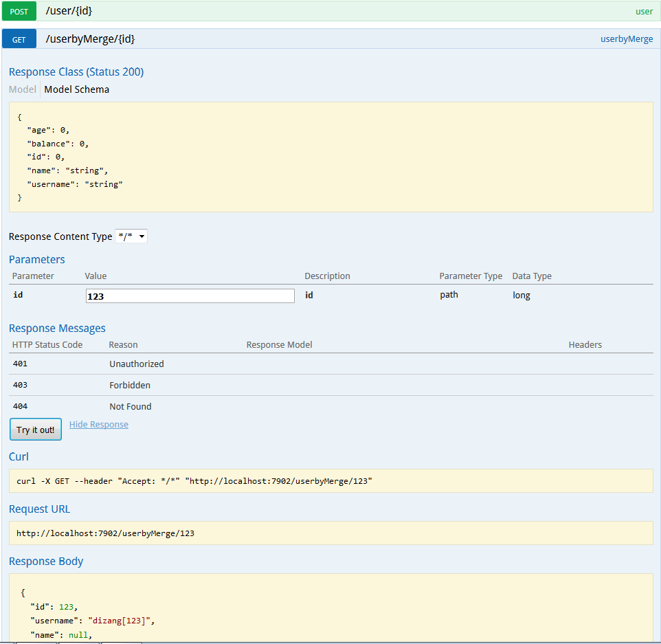Click the 'Response Class (Status 200)' heading

click(x=76, y=72)
